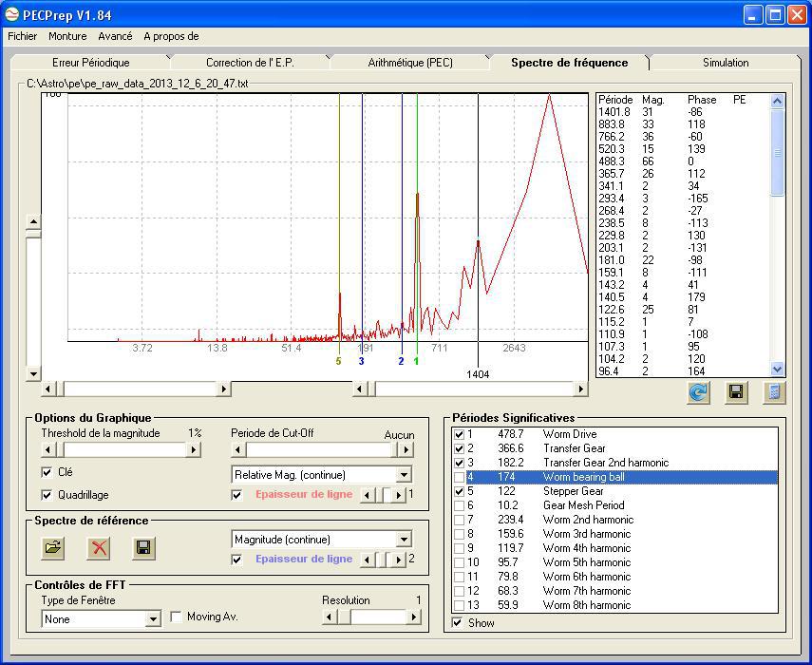Screen dimensions: 812x665
Task: Decrease FFT Resolution with left arrow
Action: point(329,617)
